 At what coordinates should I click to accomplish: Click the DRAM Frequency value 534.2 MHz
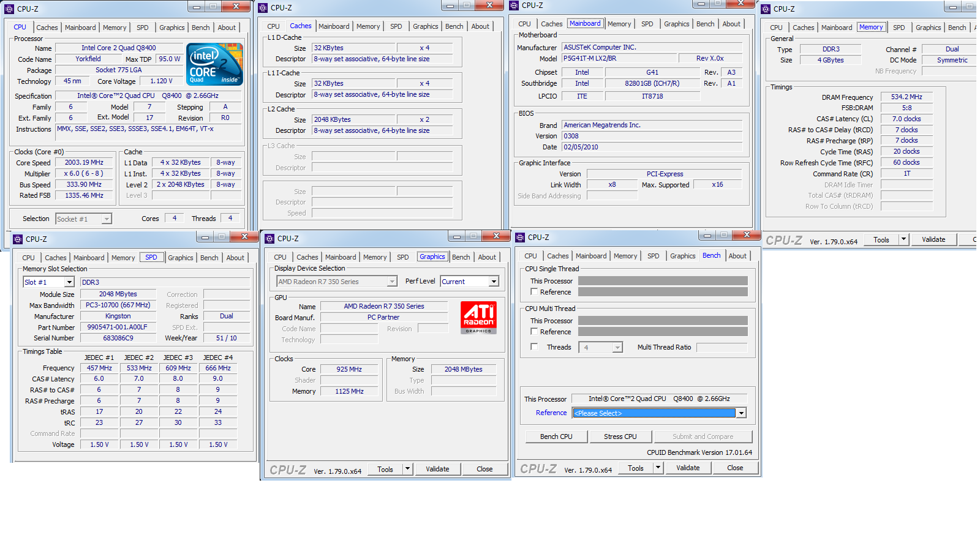coord(907,97)
